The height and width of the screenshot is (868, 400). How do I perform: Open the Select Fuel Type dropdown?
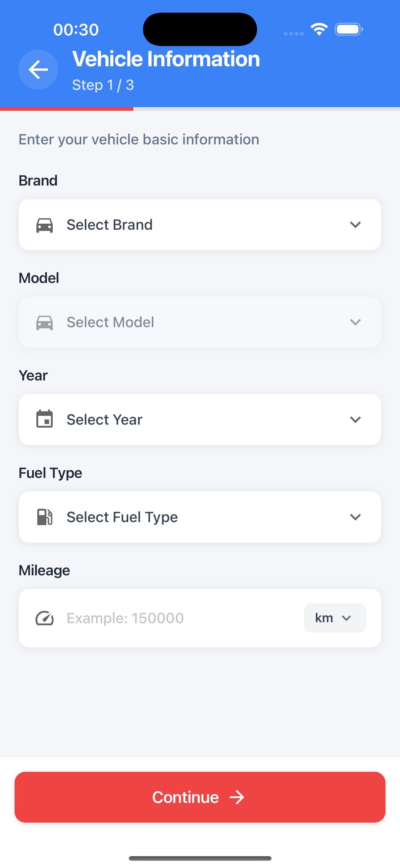coord(200,517)
